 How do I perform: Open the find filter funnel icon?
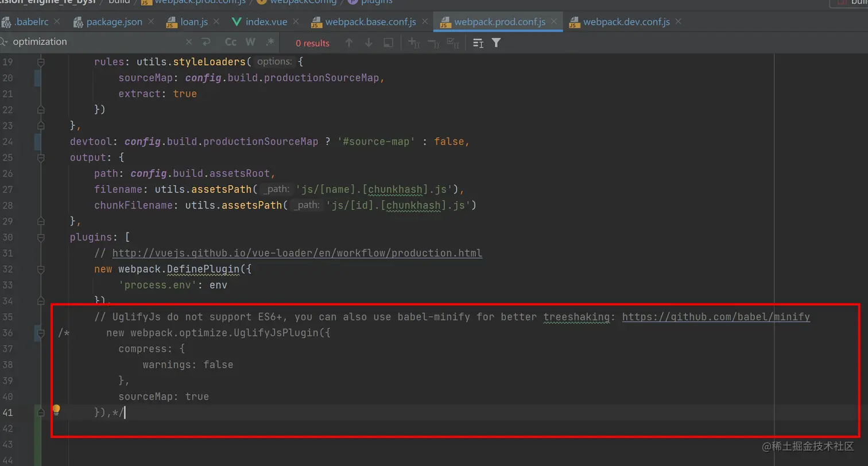pyautogui.click(x=496, y=42)
